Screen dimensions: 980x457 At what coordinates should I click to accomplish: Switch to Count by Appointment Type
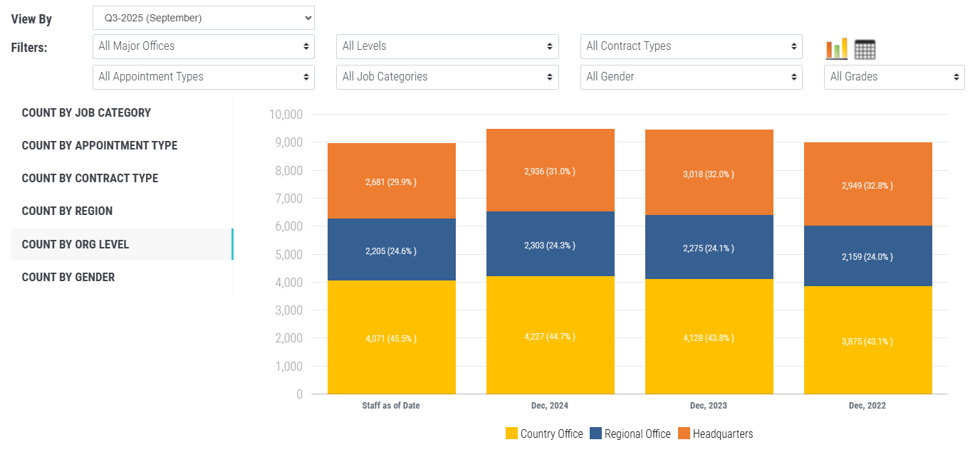(x=100, y=145)
